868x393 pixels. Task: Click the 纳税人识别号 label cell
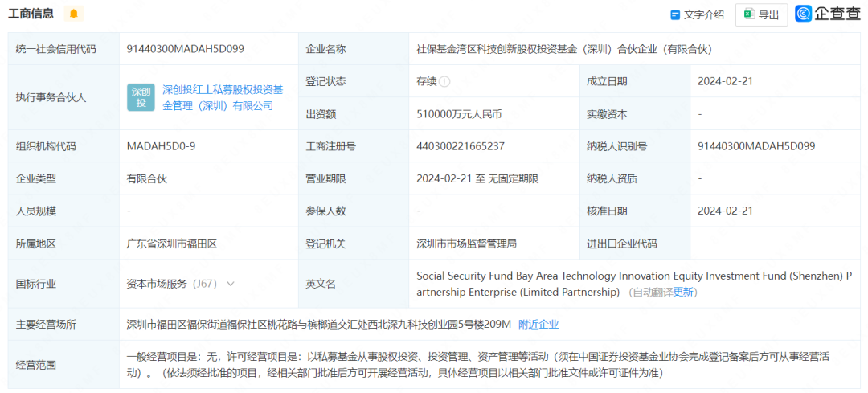pos(635,146)
